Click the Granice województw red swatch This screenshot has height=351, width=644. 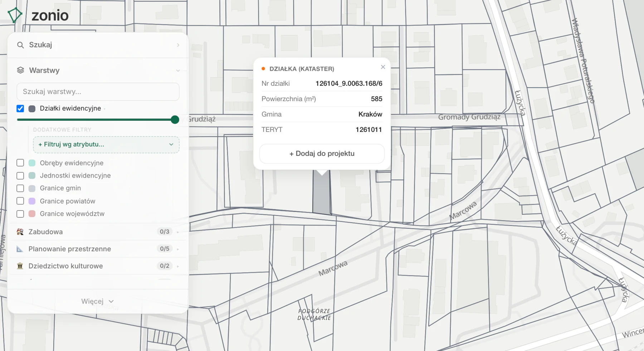32,214
